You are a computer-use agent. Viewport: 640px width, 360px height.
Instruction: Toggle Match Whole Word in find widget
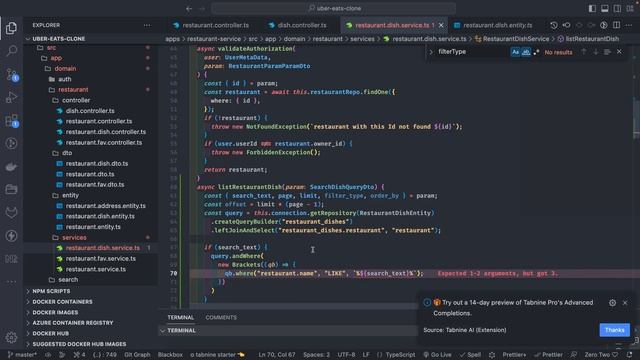[x=526, y=52]
